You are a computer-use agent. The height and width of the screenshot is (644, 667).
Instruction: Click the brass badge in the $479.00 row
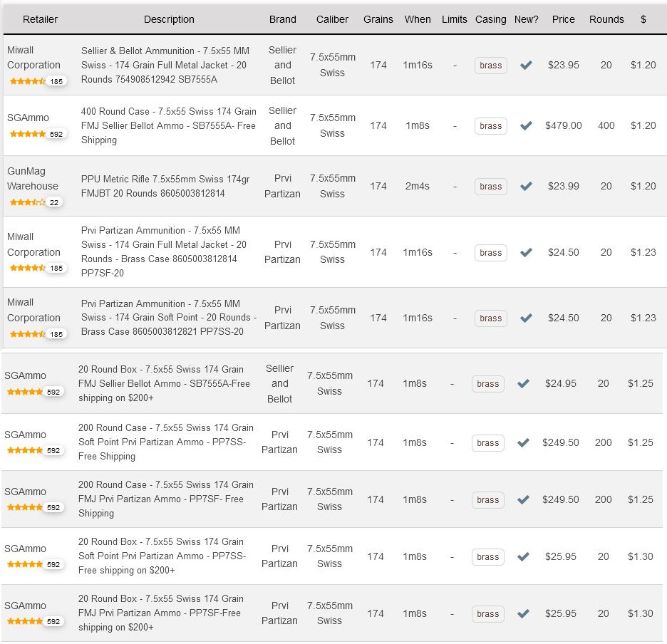[x=490, y=126]
